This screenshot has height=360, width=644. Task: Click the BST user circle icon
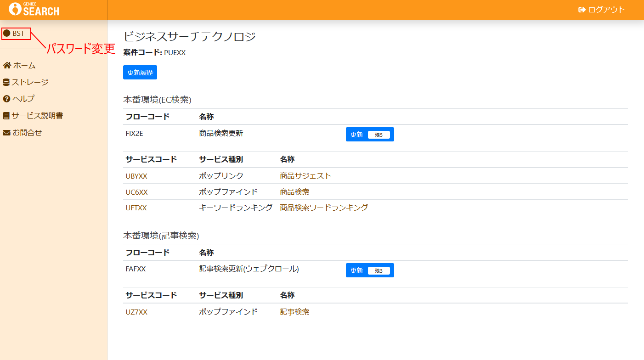tap(7, 33)
